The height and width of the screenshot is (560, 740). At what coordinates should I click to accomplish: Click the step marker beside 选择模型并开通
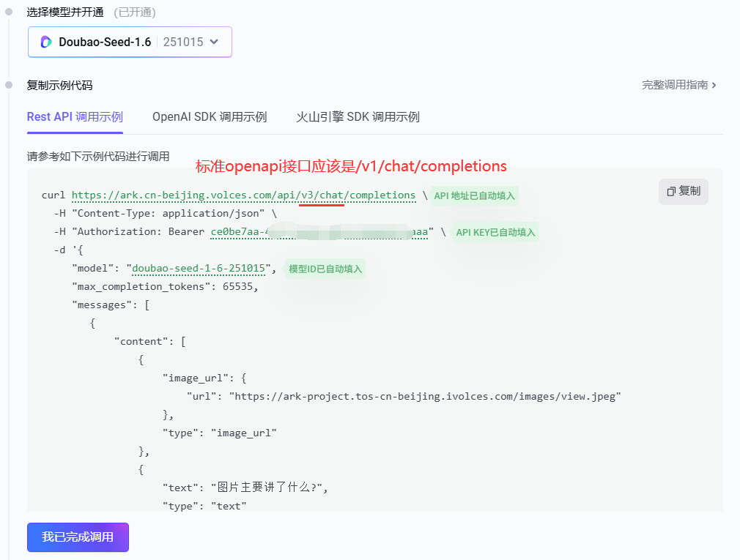(x=9, y=12)
